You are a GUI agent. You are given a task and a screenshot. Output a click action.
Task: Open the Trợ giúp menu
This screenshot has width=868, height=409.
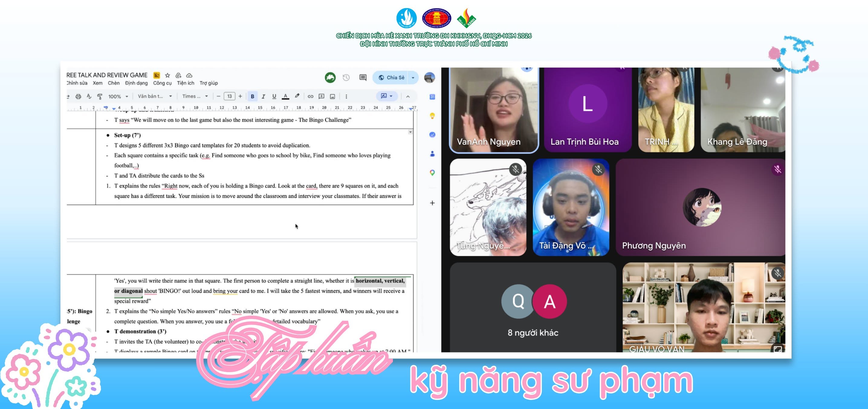click(209, 83)
